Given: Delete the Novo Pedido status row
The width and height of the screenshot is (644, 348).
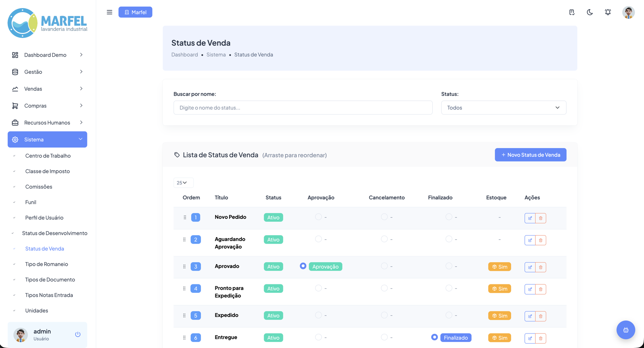Looking at the screenshot, I should pos(541,218).
